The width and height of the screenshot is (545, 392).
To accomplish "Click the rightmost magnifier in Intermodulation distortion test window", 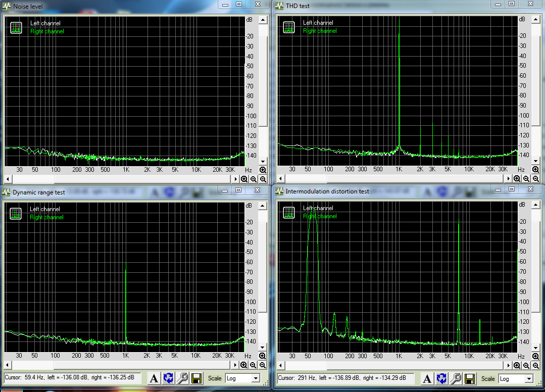I will (x=536, y=365).
